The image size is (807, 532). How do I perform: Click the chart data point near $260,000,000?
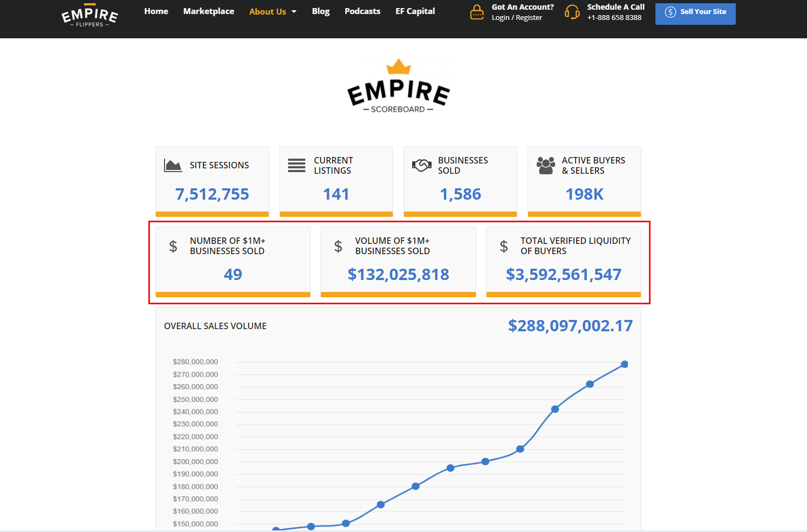click(x=590, y=384)
